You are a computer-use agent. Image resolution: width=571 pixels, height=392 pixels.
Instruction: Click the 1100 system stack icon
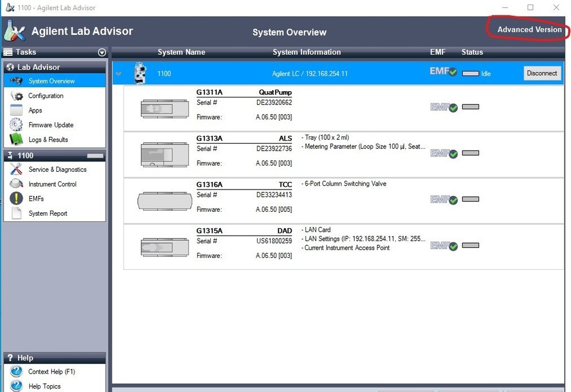[140, 73]
